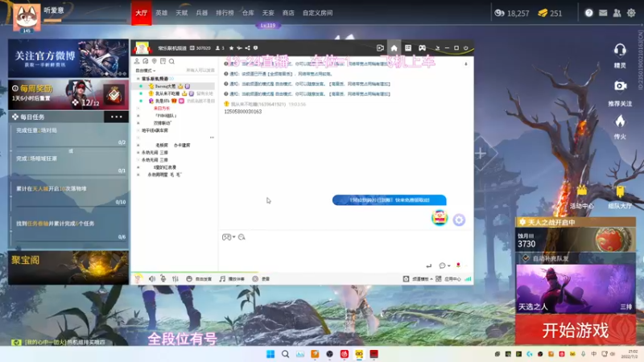Image resolution: width=644 pixels, height=362 pixels.
Task: Open the 自定义房间 tab
Action: coord(317,13)
